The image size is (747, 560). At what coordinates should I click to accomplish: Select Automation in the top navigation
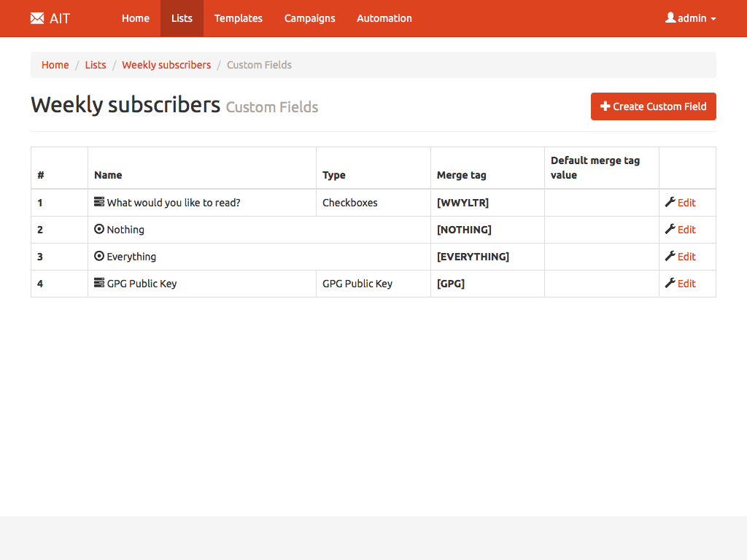384,18
